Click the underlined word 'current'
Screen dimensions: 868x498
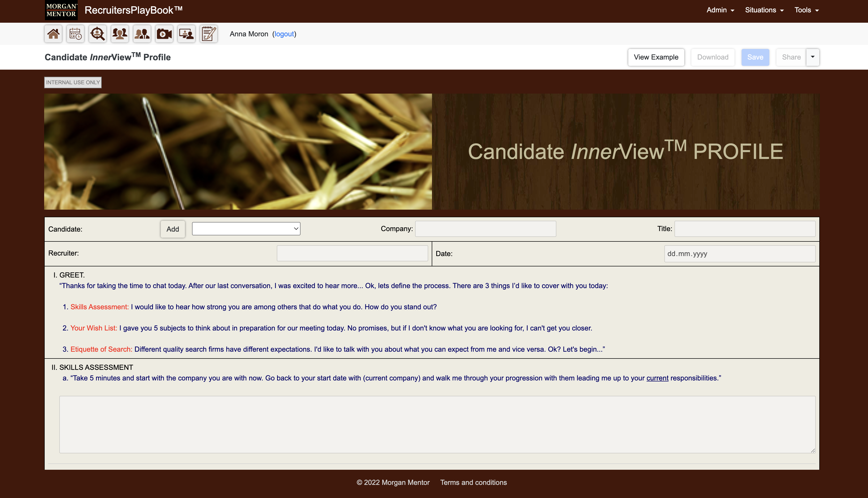point(657,378)
